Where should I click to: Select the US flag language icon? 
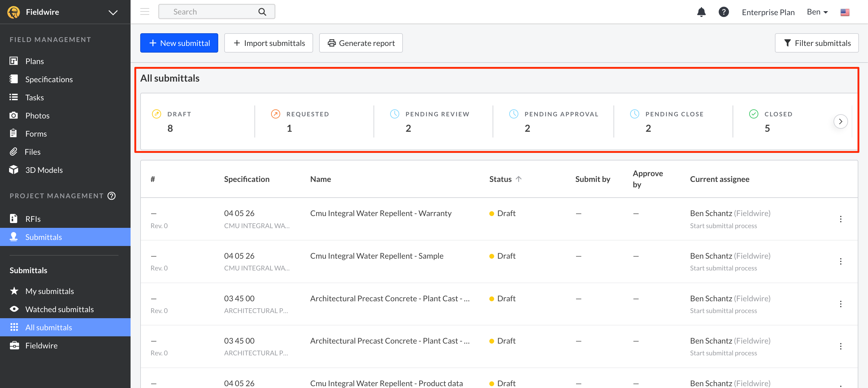coord(845,12)
